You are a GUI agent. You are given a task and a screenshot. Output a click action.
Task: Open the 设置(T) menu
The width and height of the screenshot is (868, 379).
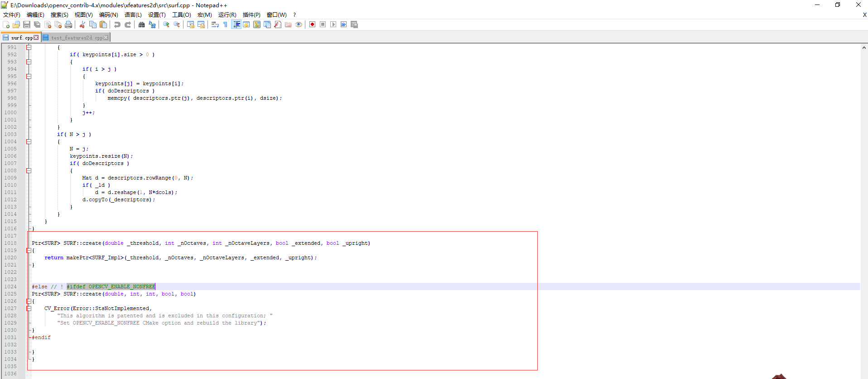click(157, 15)
